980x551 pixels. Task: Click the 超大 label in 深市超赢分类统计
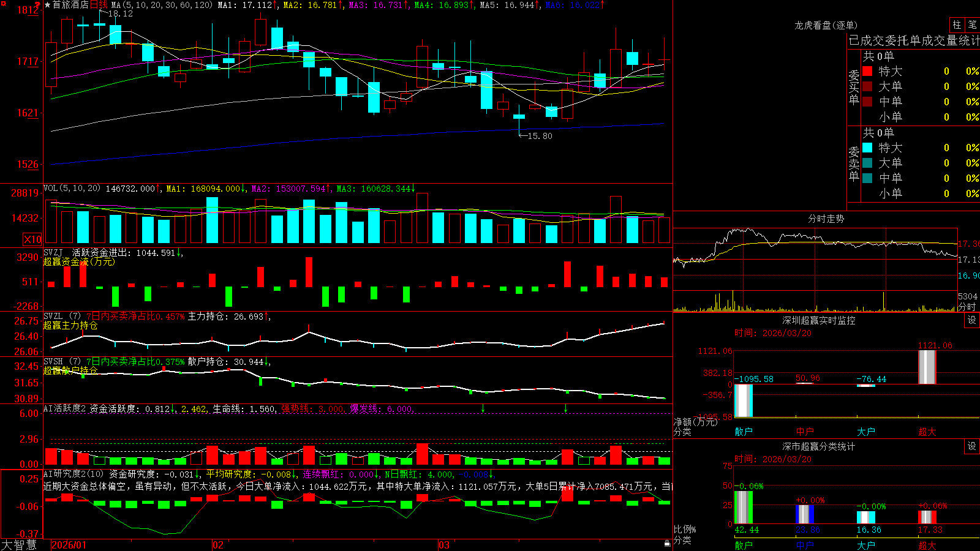coord(927,545)
